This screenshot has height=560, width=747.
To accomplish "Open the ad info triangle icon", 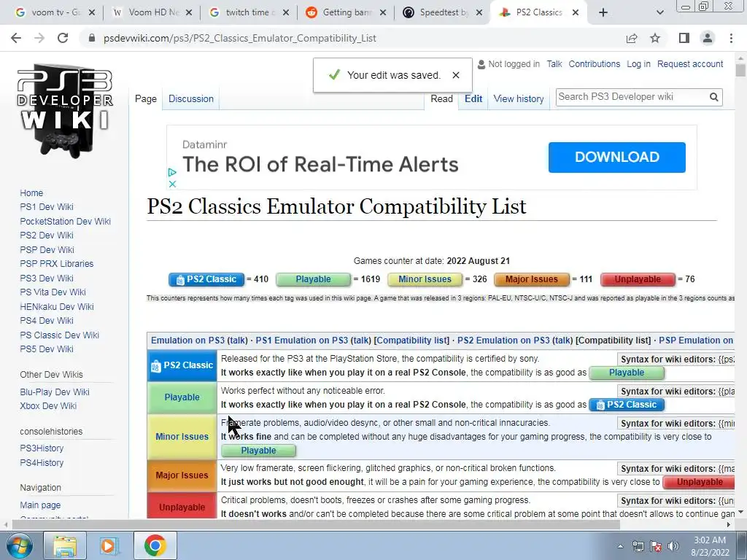I will tap(172, 172).
